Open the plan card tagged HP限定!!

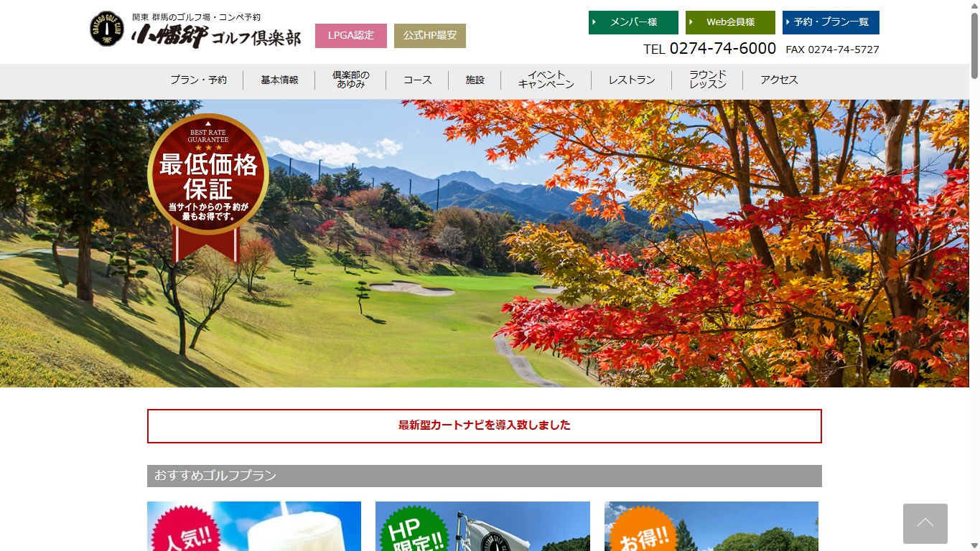point(482,526)
